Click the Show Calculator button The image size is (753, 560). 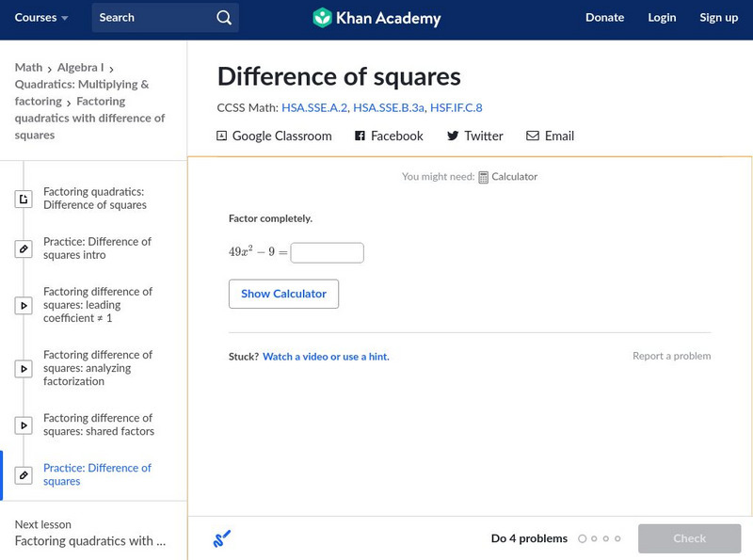pos(283,294)
